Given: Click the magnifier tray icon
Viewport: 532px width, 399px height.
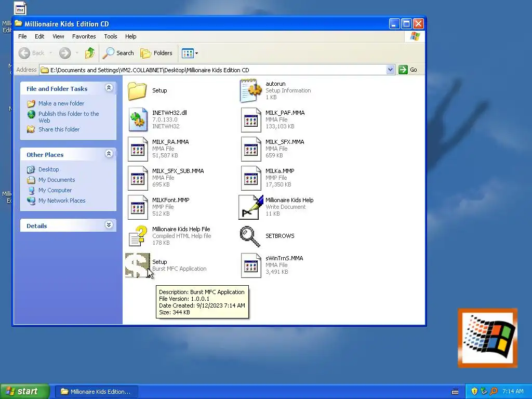Looking at the screenshot, I should (494, 391).
